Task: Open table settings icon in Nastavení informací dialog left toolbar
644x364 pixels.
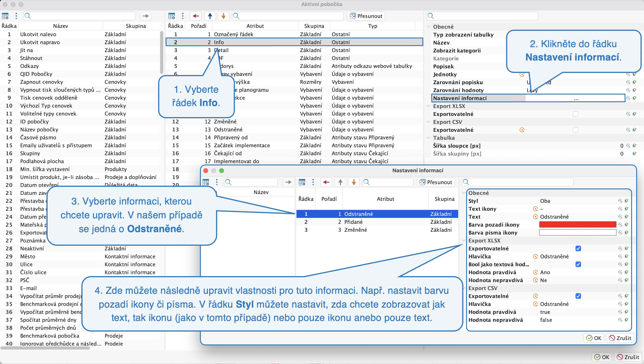Action: pos(206,182)
